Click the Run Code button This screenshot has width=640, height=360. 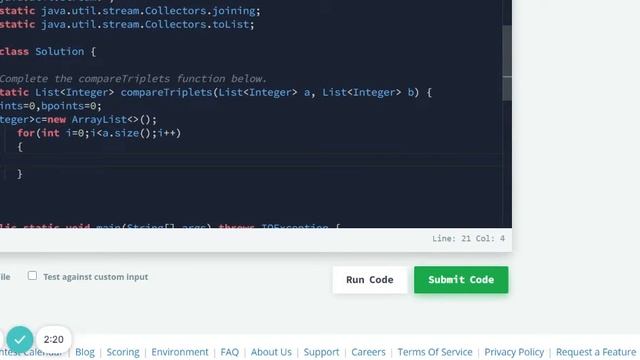pos(370,280)
